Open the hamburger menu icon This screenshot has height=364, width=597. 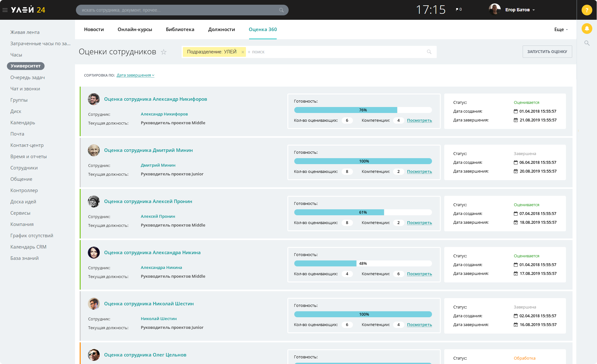(x=5, y=10)
